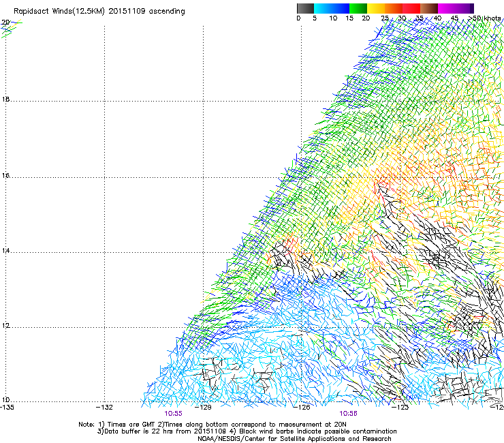Screen dimensions: 504x443
Task: Click the brown 35-40 knots legend segment
Action: (x=429, y=8)
